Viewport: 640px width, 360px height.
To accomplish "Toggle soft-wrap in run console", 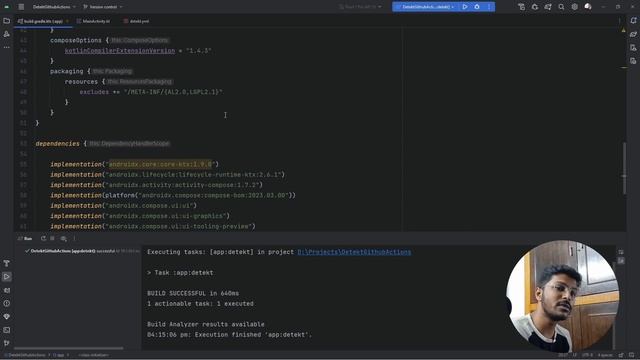I will coord(621,252).
